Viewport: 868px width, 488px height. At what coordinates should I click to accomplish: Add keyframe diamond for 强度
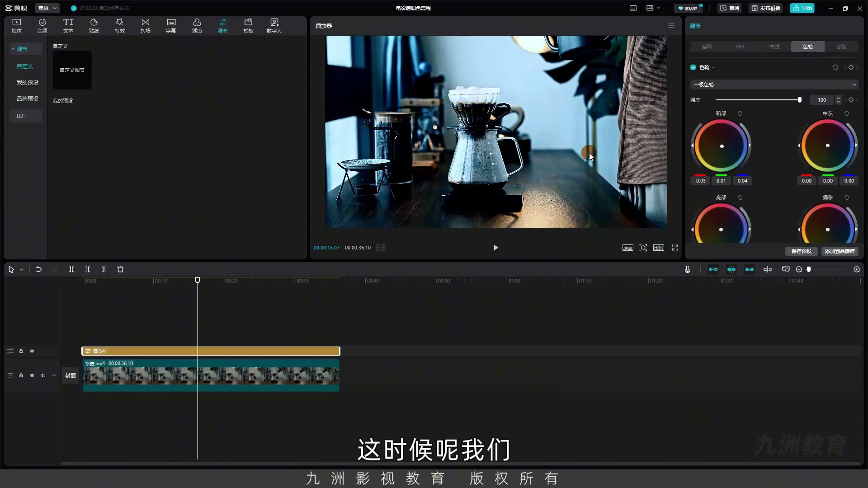851,100
